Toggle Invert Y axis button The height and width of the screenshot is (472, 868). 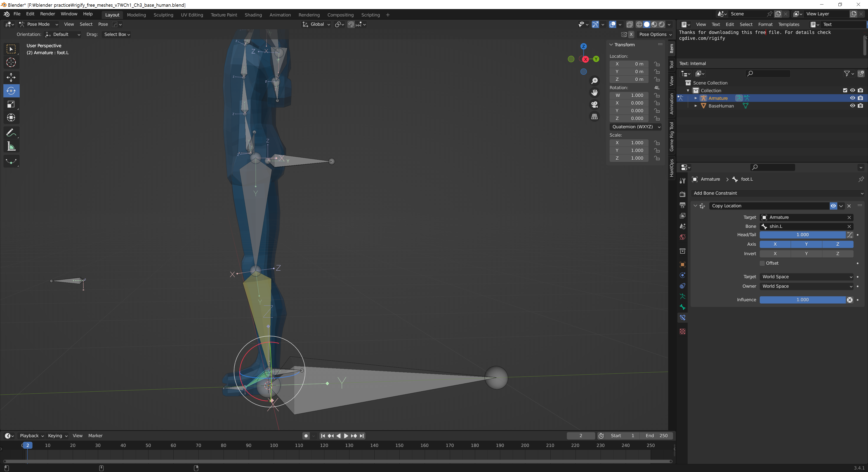pyautogui.click(x=806, y=254)
